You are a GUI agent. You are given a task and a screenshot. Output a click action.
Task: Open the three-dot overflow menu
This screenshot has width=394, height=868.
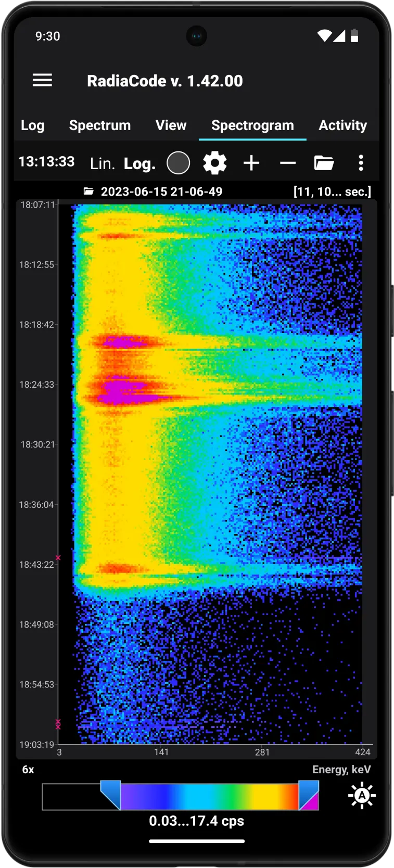[361, 163]
